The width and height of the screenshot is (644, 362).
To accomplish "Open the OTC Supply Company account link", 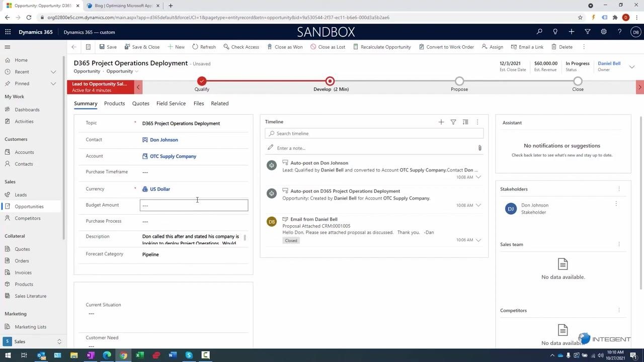I will [x=173, y=156].
